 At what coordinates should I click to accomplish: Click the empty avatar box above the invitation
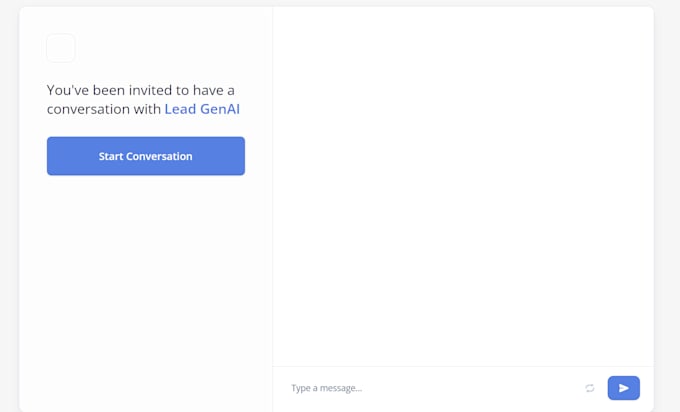coord(61,48)
